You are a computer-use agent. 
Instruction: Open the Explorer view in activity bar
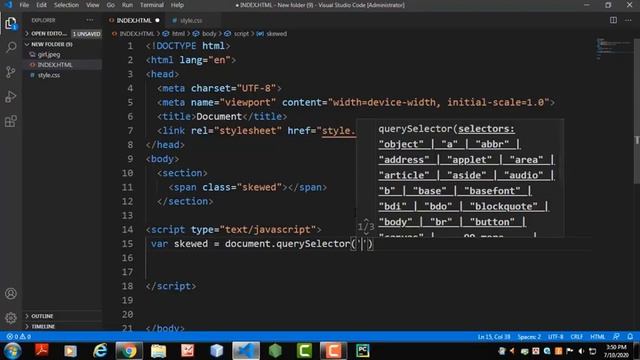tap(11, 23)
